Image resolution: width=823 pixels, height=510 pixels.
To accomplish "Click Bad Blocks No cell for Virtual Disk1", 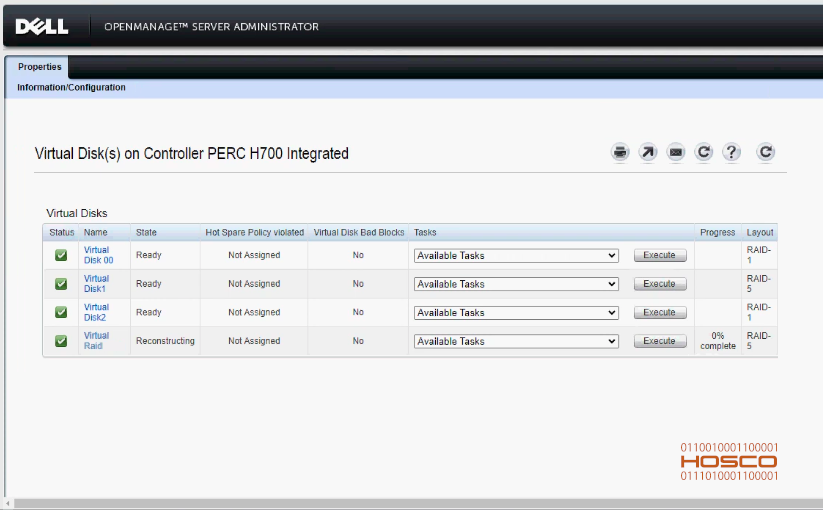I will coord(358,284).
